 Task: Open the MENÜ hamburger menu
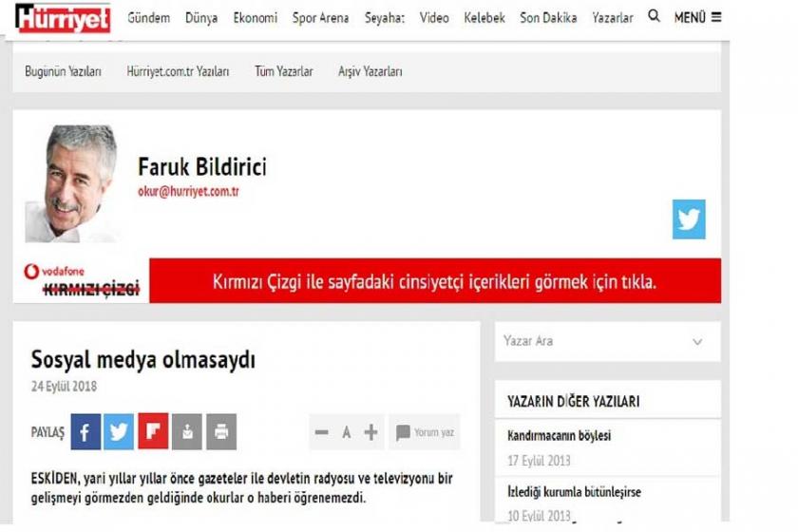pyautogui.click(x=697, y=17)
